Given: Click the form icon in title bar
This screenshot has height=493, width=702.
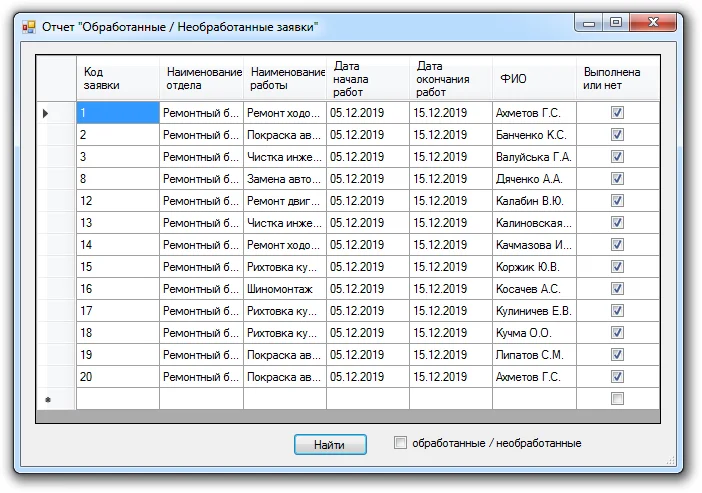Looking at the screenshot, I should pyautogui.click(x=29, y=27).
